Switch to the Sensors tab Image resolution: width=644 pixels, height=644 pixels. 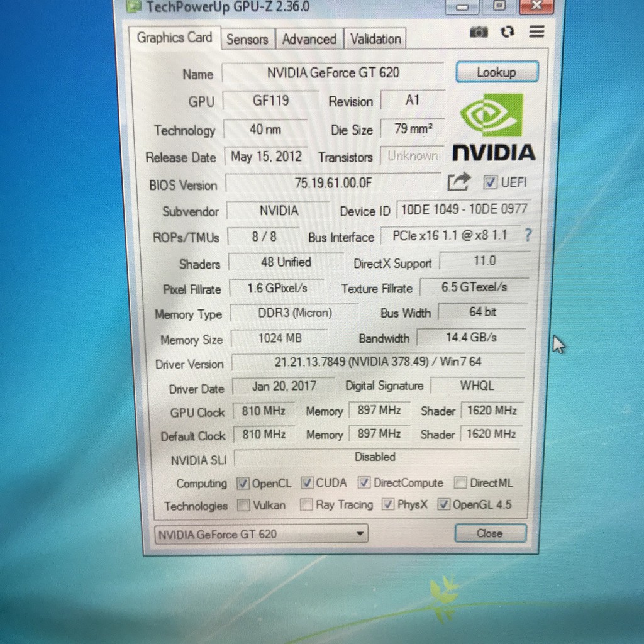(x=247, y=39)
